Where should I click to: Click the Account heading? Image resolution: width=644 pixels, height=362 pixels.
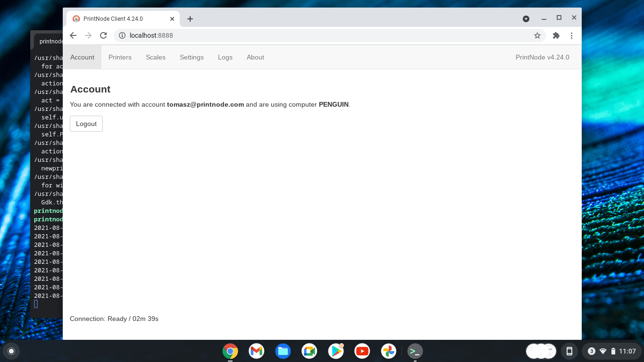pos(90,89)
